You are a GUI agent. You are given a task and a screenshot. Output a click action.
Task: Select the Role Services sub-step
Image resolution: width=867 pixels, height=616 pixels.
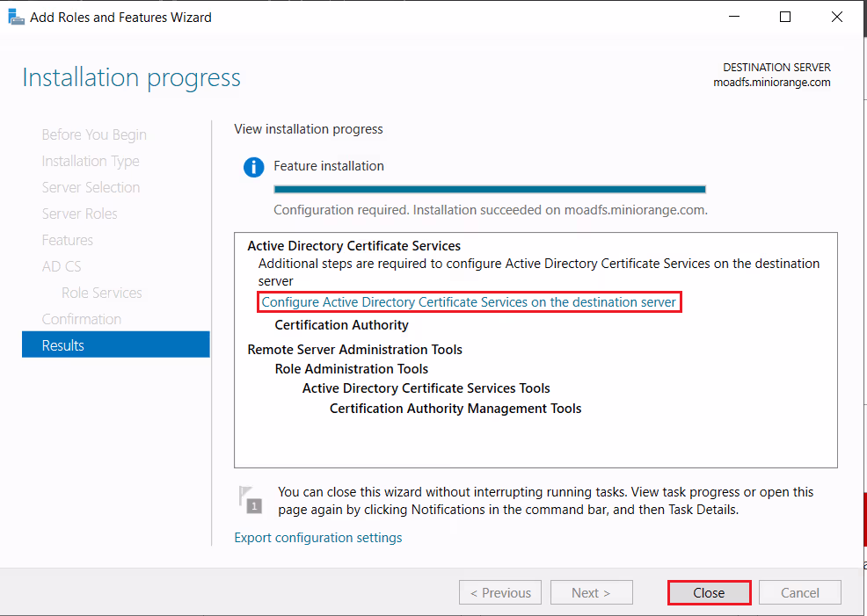(x=101, y=293)
